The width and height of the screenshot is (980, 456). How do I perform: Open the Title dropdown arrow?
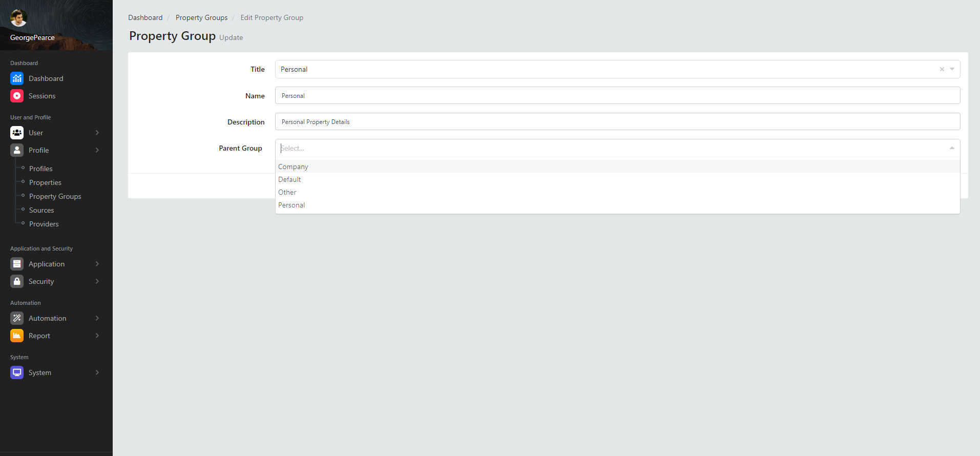coord(952,69)
